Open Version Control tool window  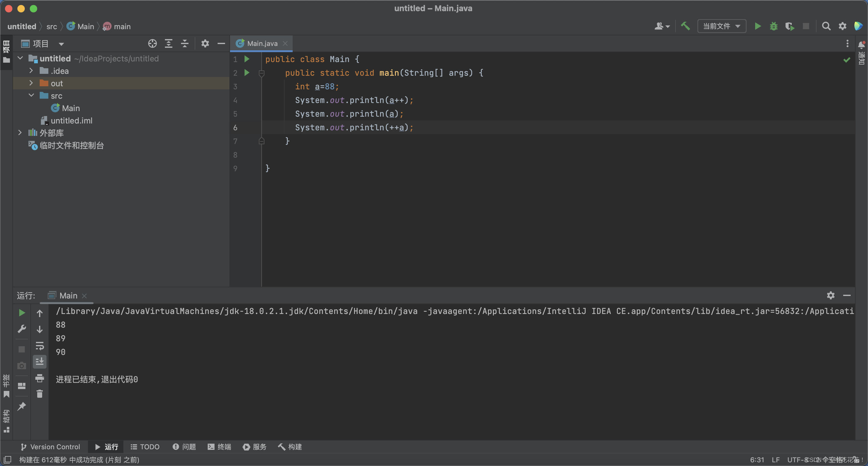(x=51, y=447)
